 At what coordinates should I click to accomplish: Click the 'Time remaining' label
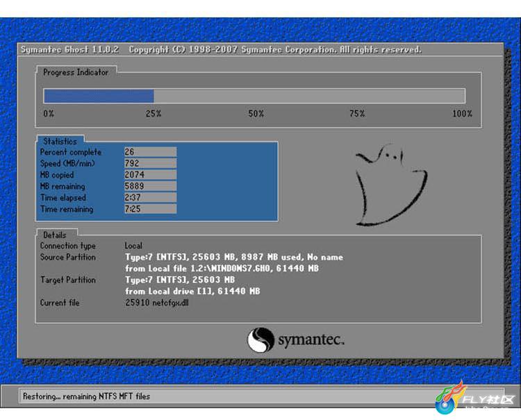(67, 209)
